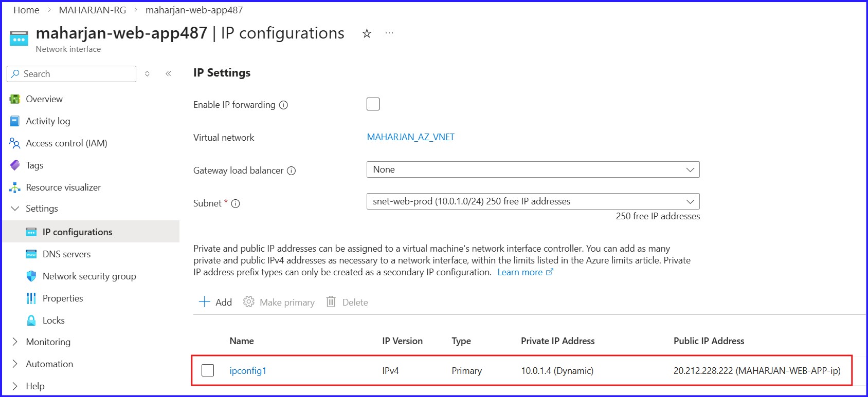Open DNS servers settings
Image resolution: width=868 pixels, height=397 pixels.
click(x=67, y=254)
